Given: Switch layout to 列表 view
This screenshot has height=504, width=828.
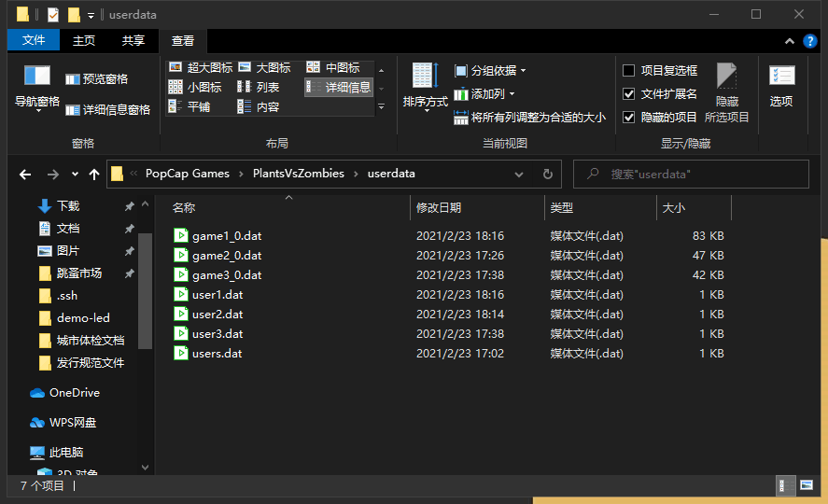Looking at the screenshot, I should pos(259,87).
